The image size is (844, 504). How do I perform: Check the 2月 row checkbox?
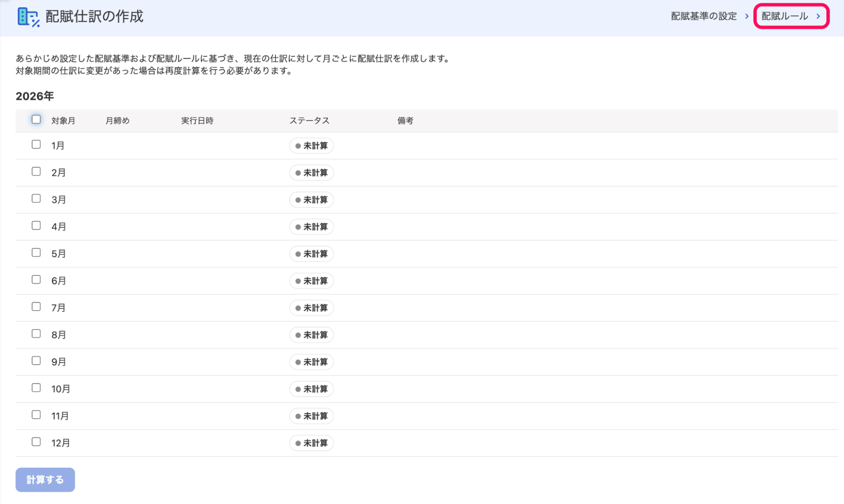[x=36, y=172]
